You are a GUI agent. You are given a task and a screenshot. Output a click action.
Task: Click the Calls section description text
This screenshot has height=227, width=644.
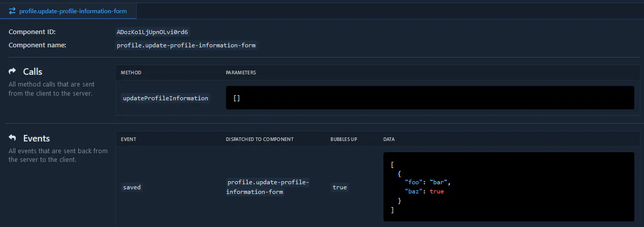pos(51,89)
